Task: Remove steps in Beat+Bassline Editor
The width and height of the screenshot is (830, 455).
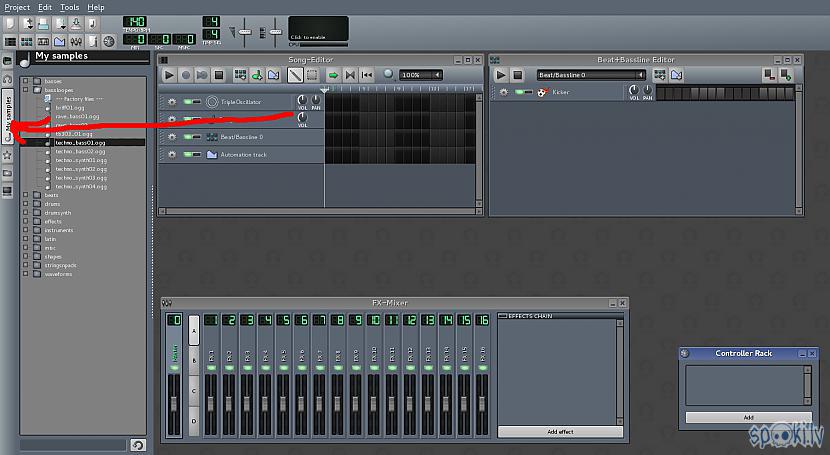Action: point(769,75)
